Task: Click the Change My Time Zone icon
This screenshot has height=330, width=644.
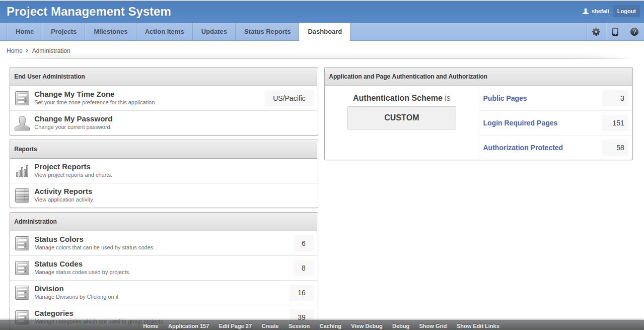Action: pyautogui.click(x=22, y=98)
